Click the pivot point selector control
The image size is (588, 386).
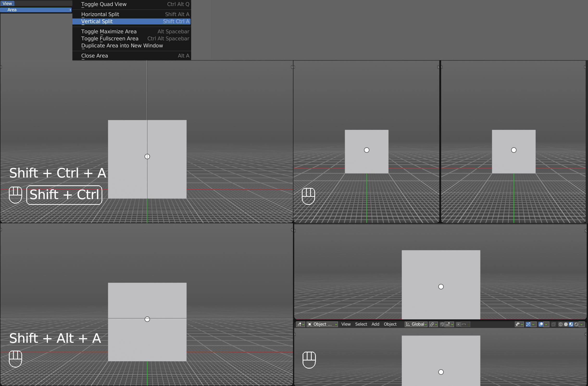point(432,324)
